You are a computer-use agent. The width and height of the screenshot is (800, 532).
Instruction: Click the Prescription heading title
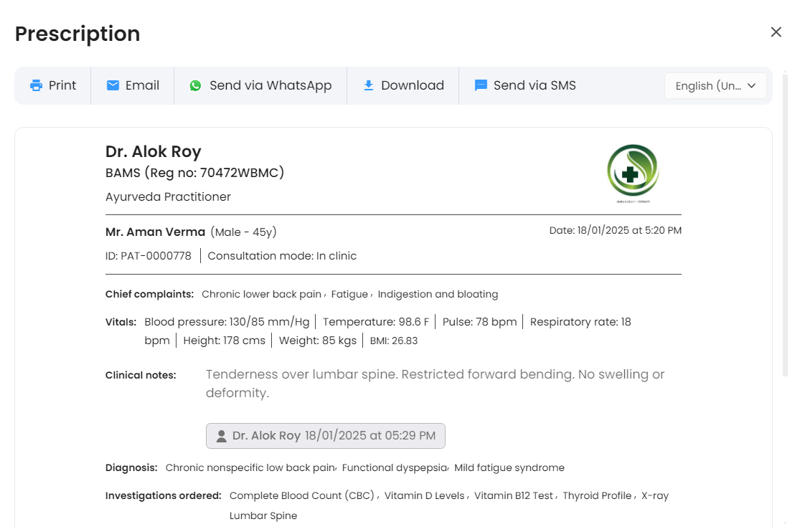coord(77,34)
